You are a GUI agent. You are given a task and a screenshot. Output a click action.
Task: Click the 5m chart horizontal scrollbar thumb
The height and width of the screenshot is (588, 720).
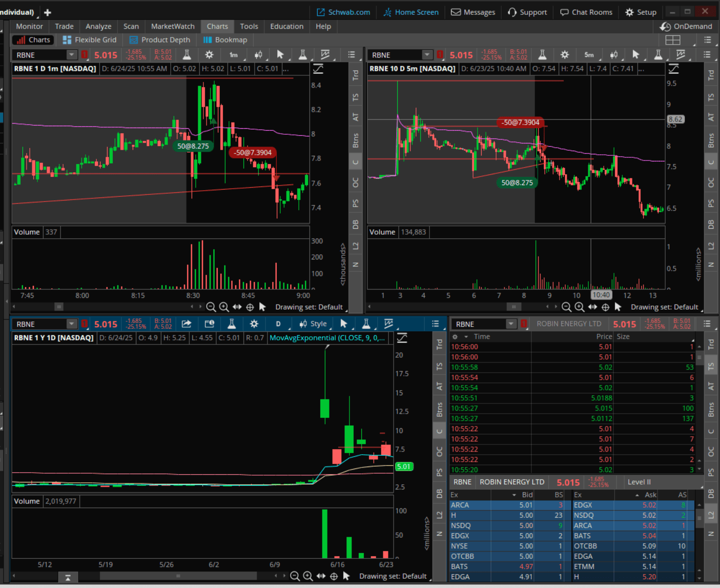pyautogui.click(x=514, y=307)
